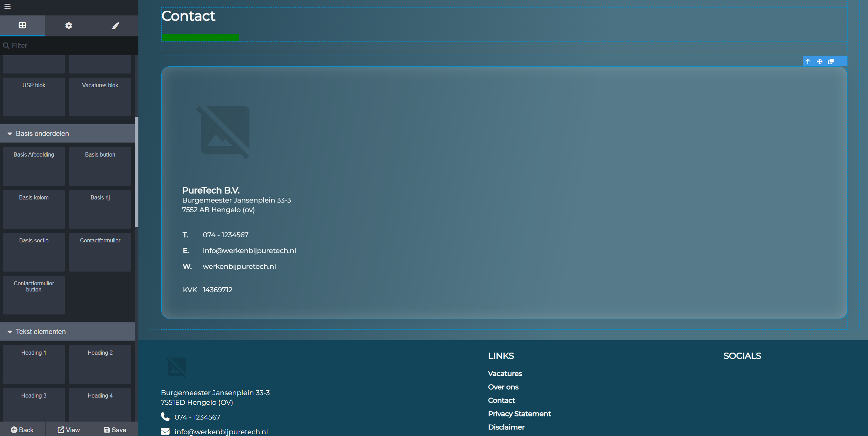Click the blocks panel vertical scrollbar
The height and width of the screenshot is (436, 868).
click(137, 172)
